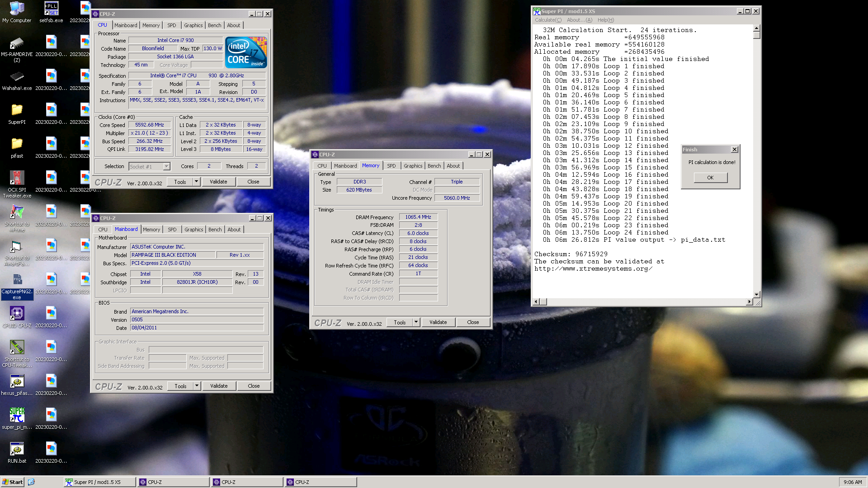Open Help menu in Super PI
This screenshot has height=488, width=868.
606,20
